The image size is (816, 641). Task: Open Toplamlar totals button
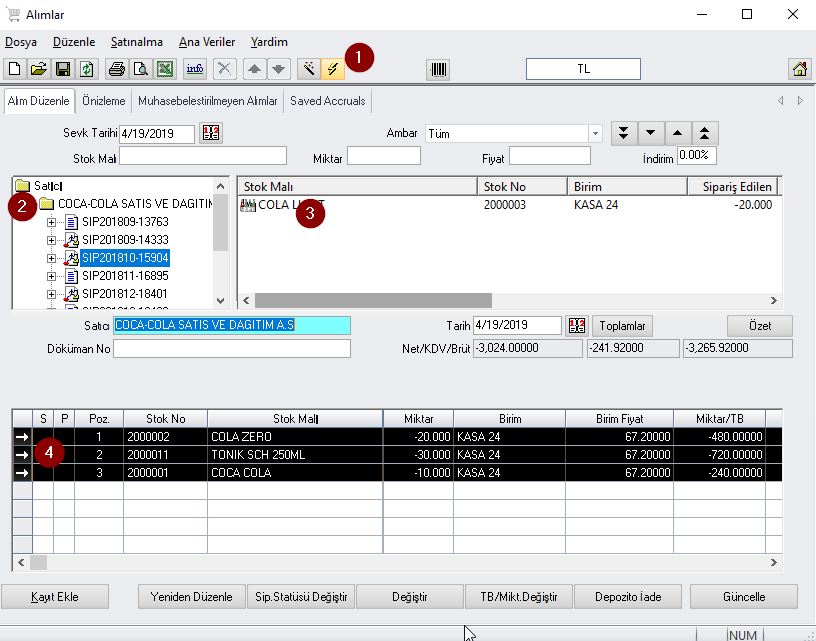pyautogui.click(x=622, y=326)
